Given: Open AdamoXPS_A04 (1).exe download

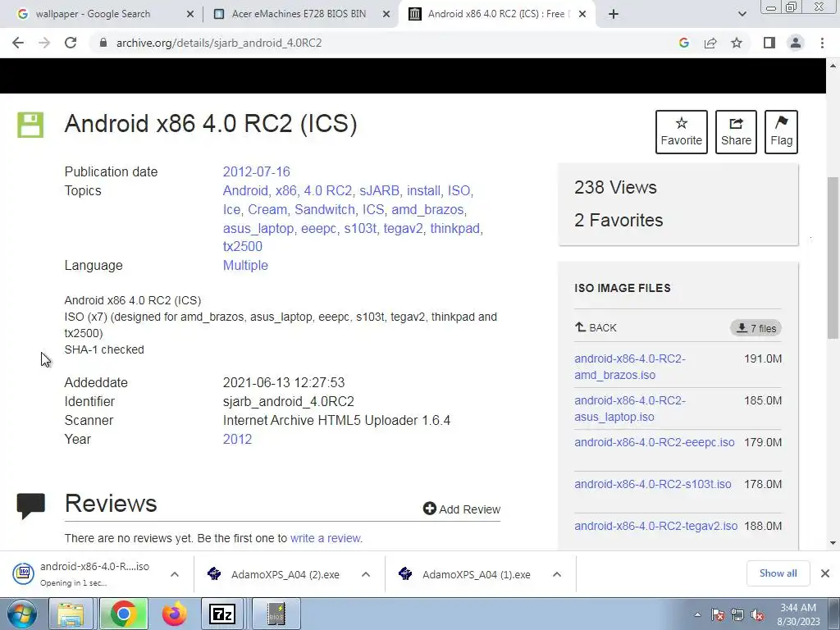Looking at the screenshot, I should click(x=465, y=574).
